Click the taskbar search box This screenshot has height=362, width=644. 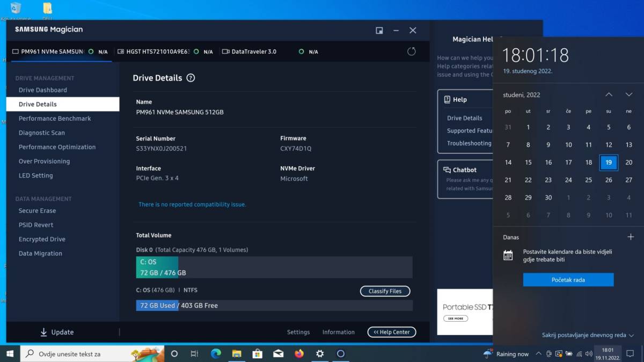point(92,353)
